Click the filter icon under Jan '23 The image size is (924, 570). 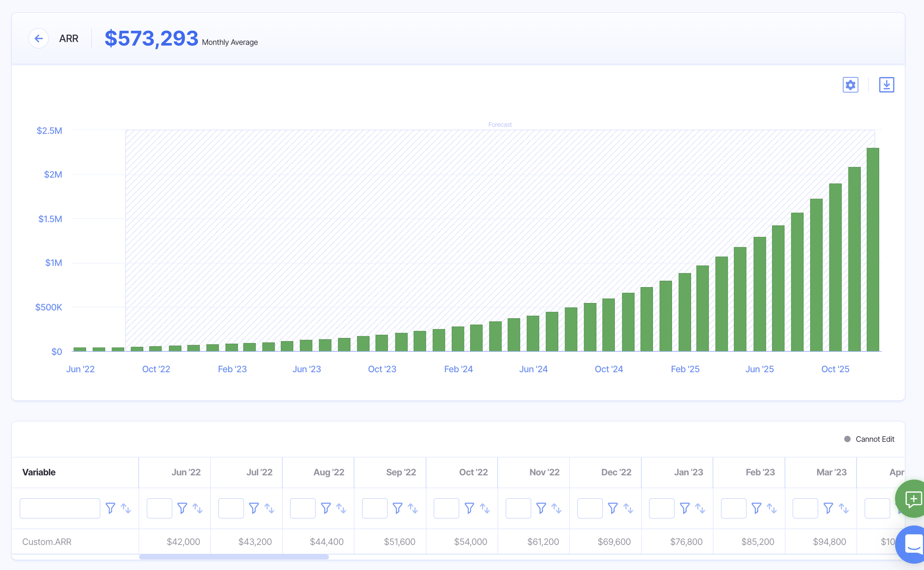click(684, 508)
